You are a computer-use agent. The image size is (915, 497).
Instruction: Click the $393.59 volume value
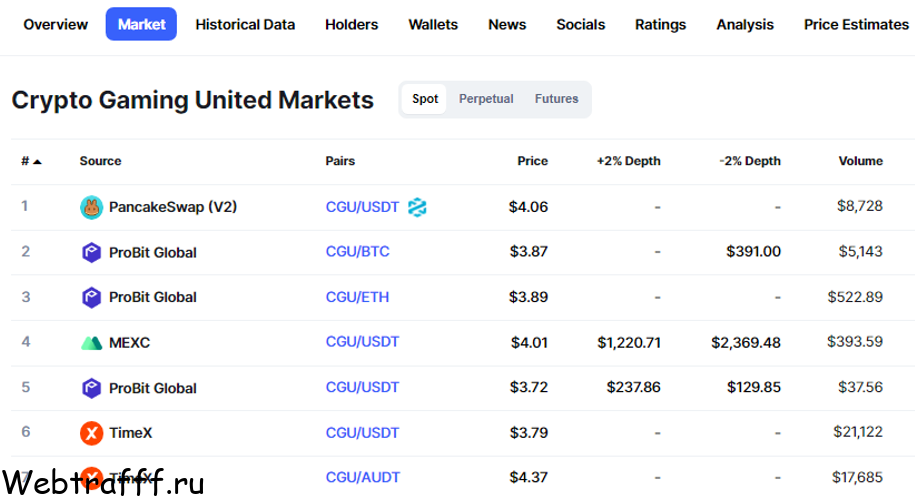tap(855, 341)
